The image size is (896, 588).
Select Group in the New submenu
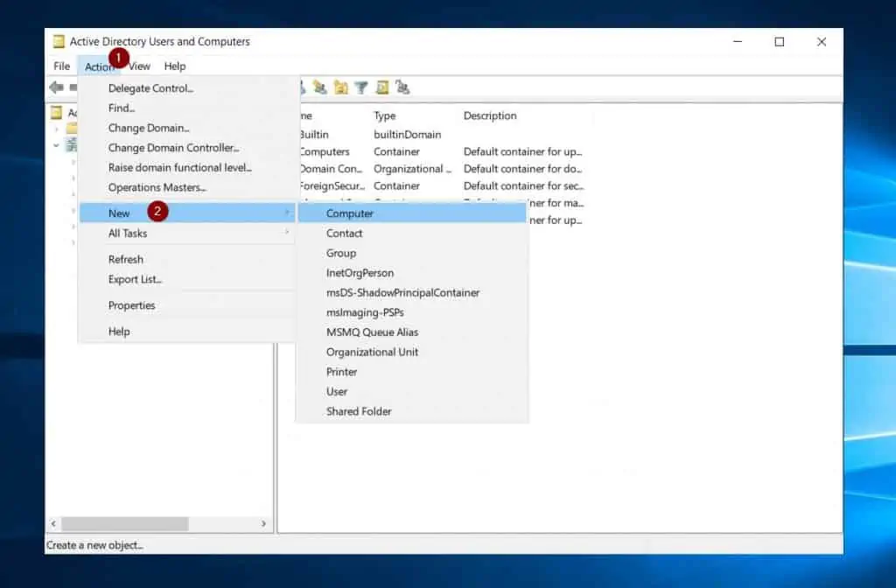tap(412, 253)
